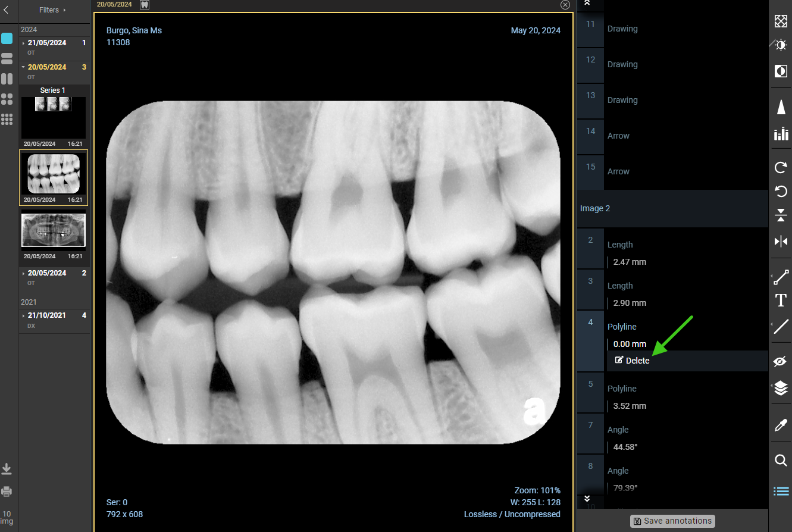Screen dimensions: 792x532
Task: Click patient name Burgo, Sina Ms
Action: (x=134, y=30)
